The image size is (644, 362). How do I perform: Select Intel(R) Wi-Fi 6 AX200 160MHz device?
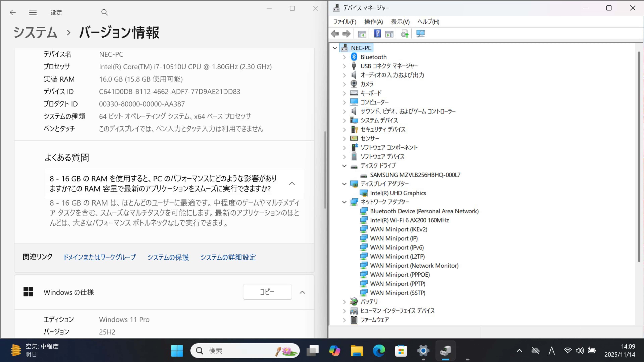pos(409,220)
